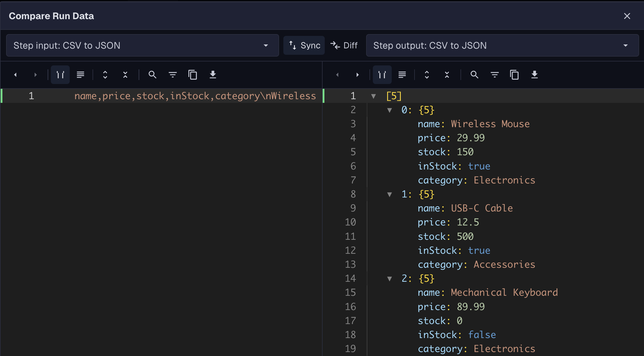The image size is (644, 356).
Task: Click search icon in left pane toolbar
Action: point(152,75)
